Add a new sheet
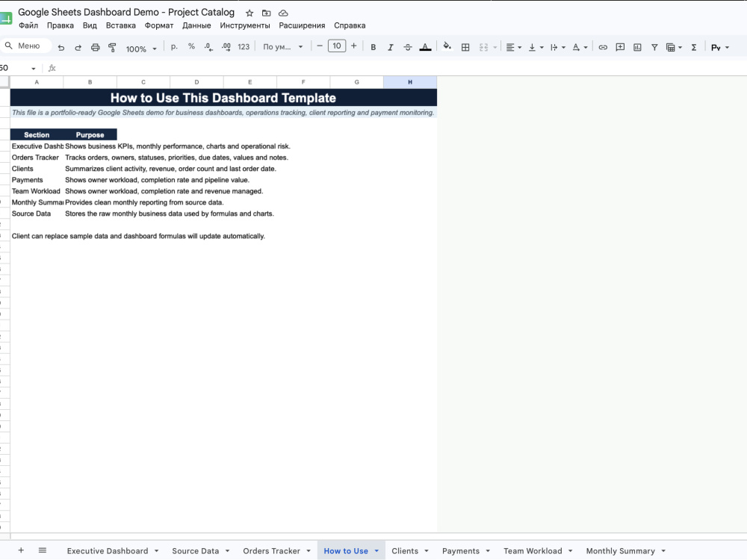Viewport: 747px width, 560px height. [21, 550]
